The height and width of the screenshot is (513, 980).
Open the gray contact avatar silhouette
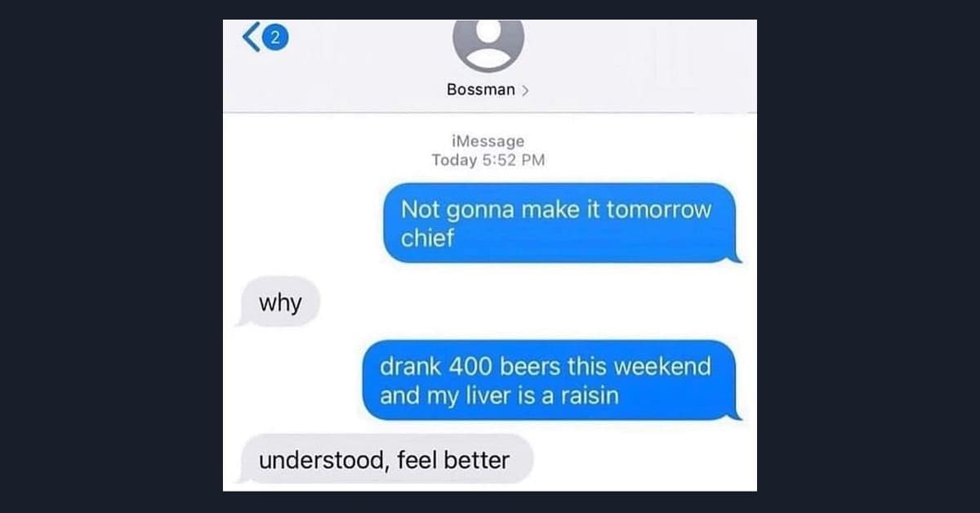click(488, 46)
